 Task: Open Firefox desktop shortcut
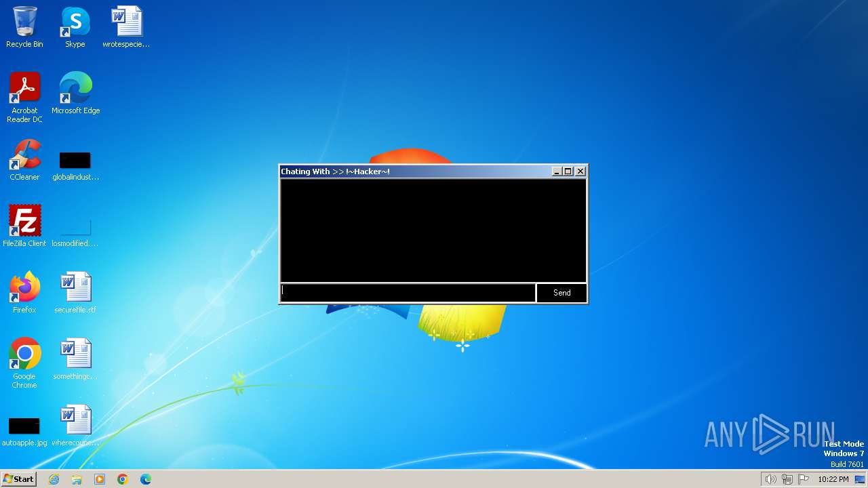click(x=24, y=293)
